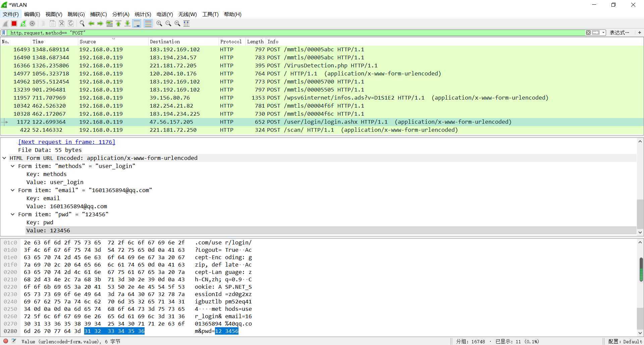Collapse the "pwd" form item
This screenshot has height=345, width=644.
tap(12, 214)
